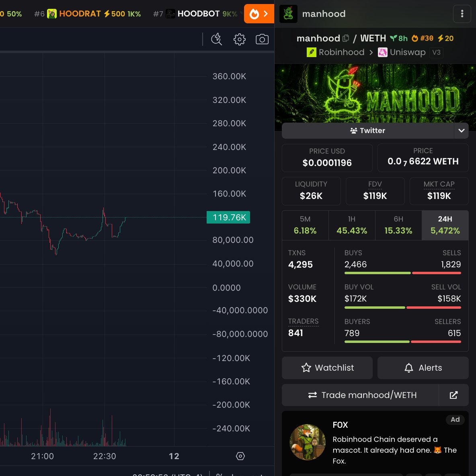Open chart quick search lightning icon

tap(216, 39)
